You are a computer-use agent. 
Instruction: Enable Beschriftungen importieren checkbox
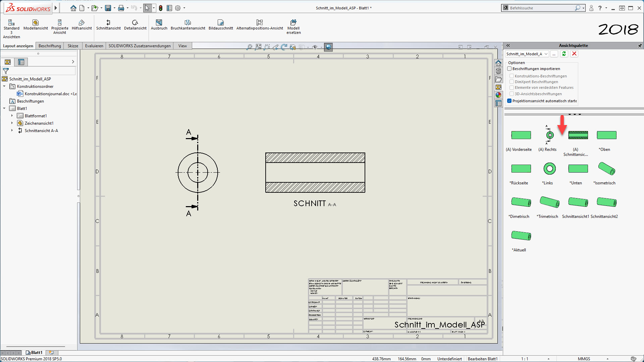pyautogui.click(x=509, y=69)
